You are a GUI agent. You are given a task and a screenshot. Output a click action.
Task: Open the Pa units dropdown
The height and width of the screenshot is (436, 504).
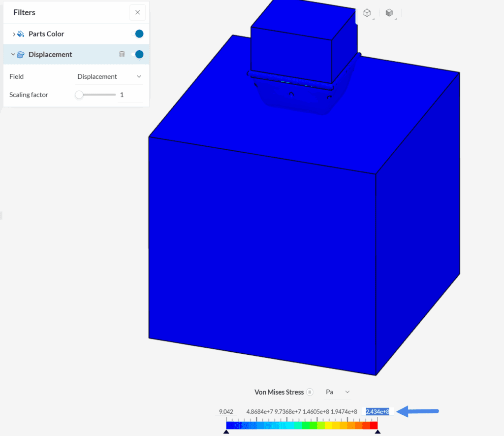pos(338,392)
